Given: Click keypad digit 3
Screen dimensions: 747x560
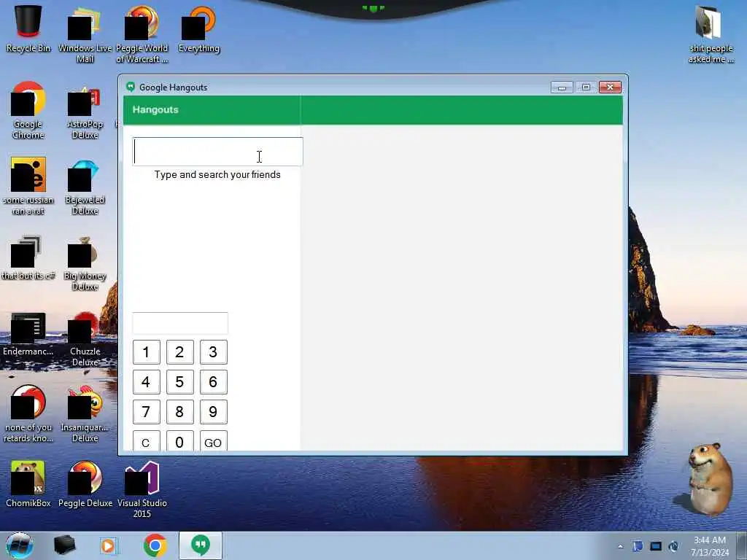Looking at the screenshot, I should (213, 352).
